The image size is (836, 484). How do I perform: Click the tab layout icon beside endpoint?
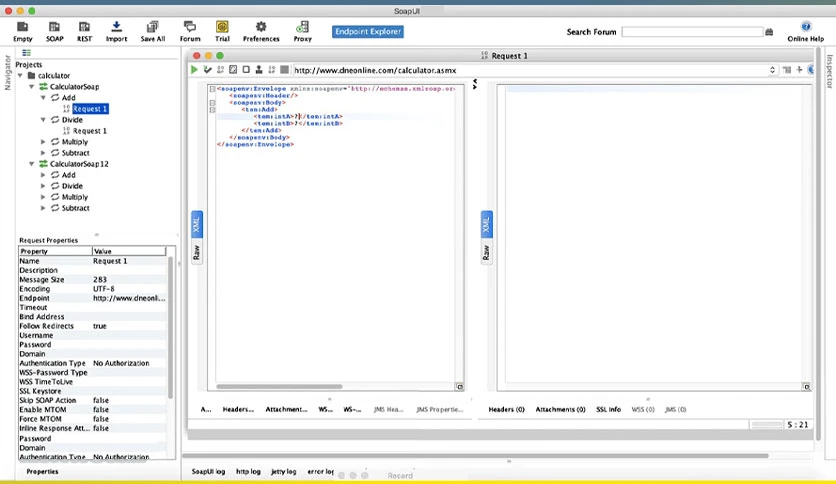[x=787, y=70]
